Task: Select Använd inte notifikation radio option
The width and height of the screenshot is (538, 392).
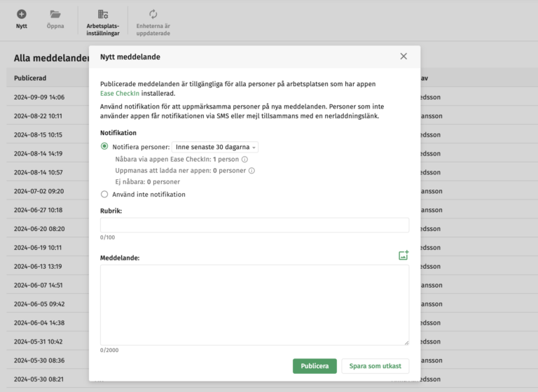Action: [x=105, y=195]
